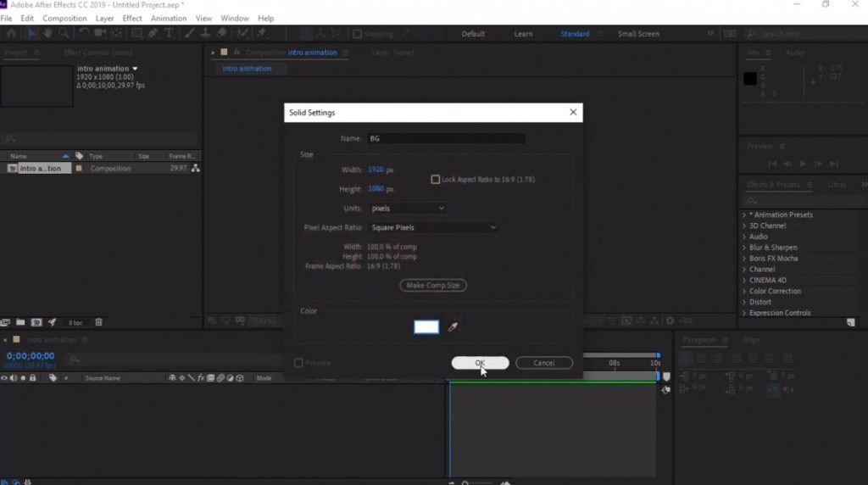Expand the Blur & Sharpen category
868x485 pixels.
tap(744, 248)
